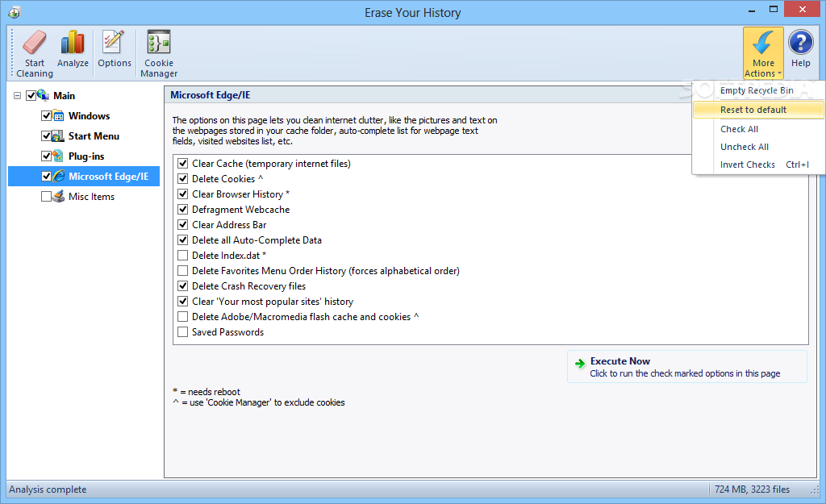Viewport: 826px width, 504px height.
Task: Maximize the Erase Your History window
Action: [x=774, y=10]
